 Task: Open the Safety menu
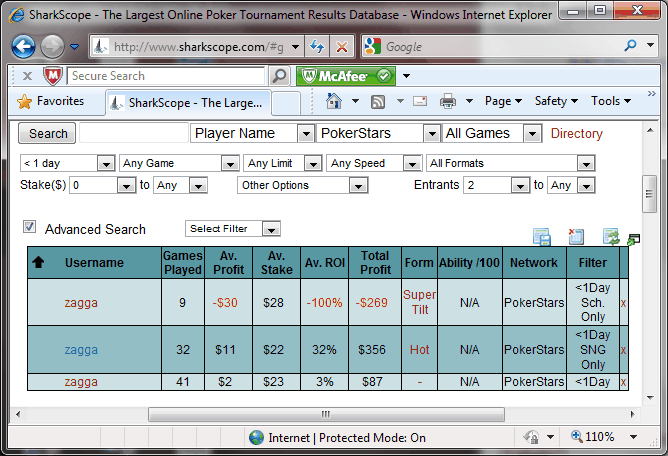[x=556, y=101]
